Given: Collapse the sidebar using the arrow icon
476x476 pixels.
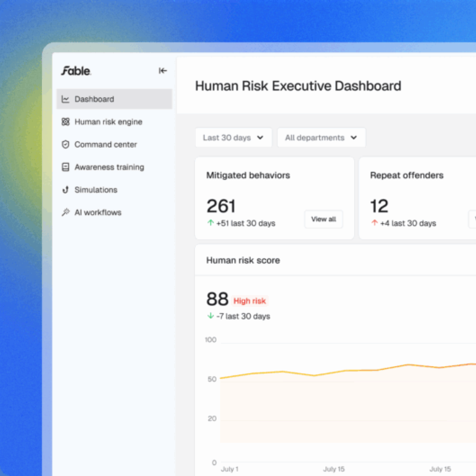Looking at the screenshot, I should pos(163,71).
